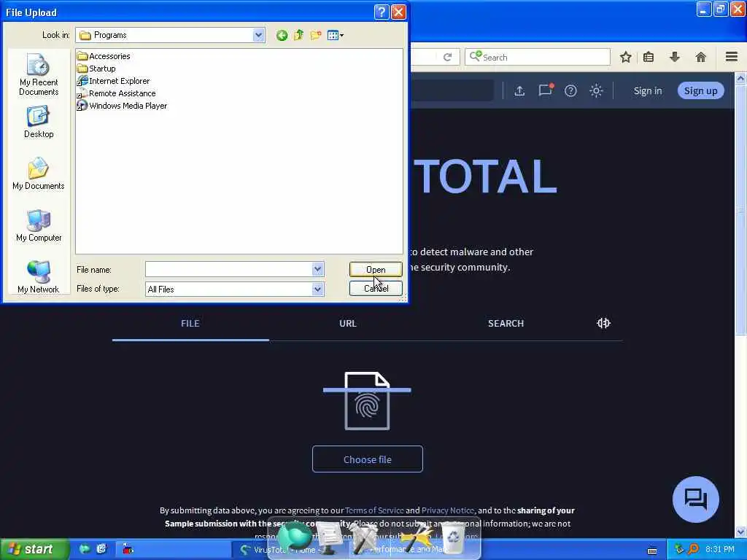
Task: Expand the Look in Programs dropdown
Action: (x=258, y=35)
